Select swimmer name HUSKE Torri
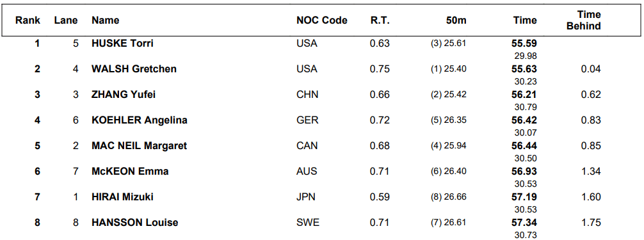644x240 pixels. click(122, 43)
